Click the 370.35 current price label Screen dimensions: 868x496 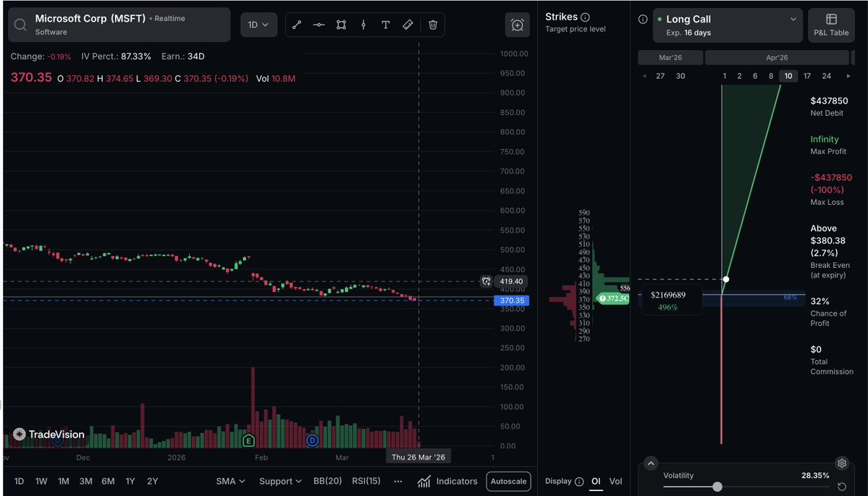(x=512, y=300)
